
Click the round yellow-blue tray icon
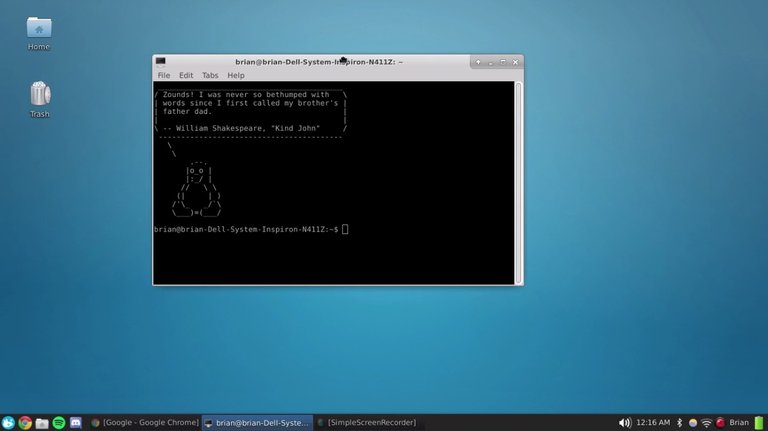click(693, 423)
